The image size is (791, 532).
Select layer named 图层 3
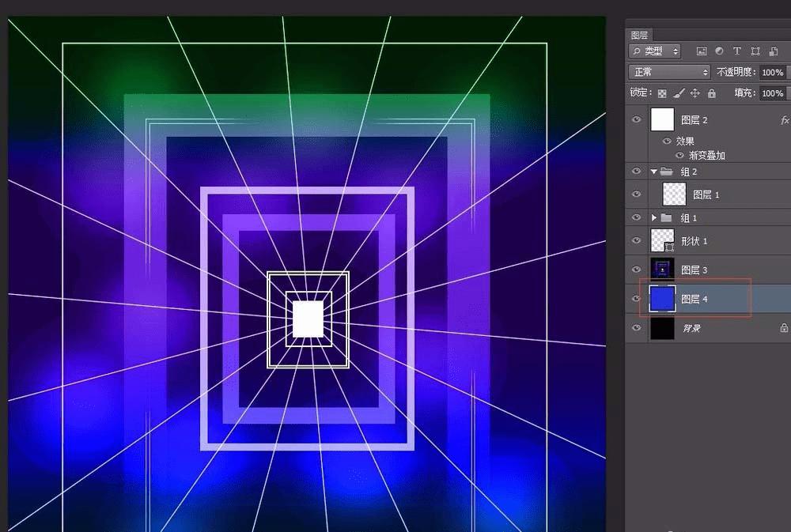(694, 270)
